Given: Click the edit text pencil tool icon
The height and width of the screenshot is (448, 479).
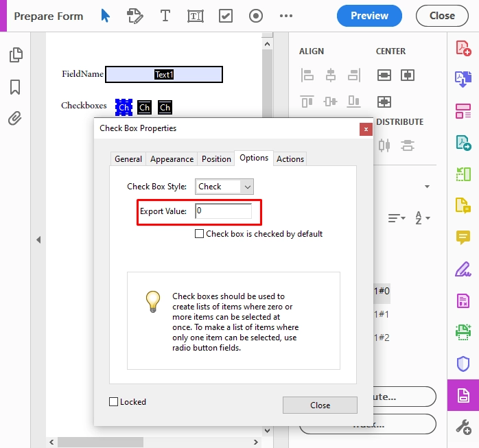Looking at the screenshot, I should (135, 16).
